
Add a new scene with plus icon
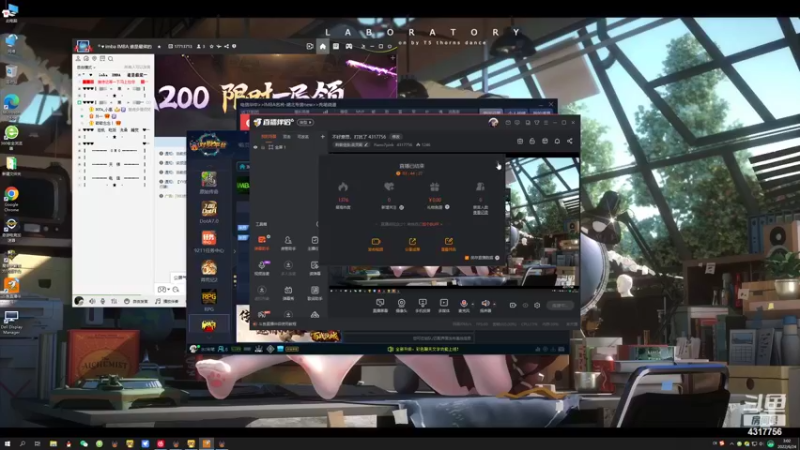[x=322, y=137]
